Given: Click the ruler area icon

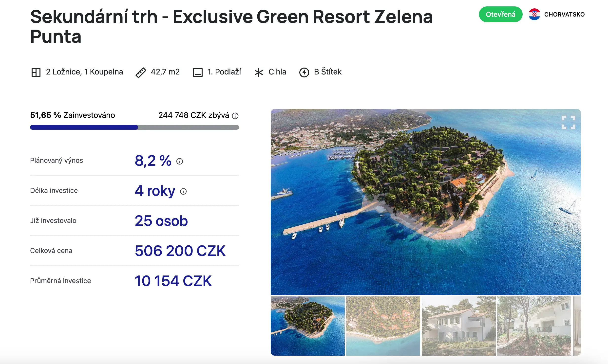Looking at the screenshot, I should coord(141,73).
